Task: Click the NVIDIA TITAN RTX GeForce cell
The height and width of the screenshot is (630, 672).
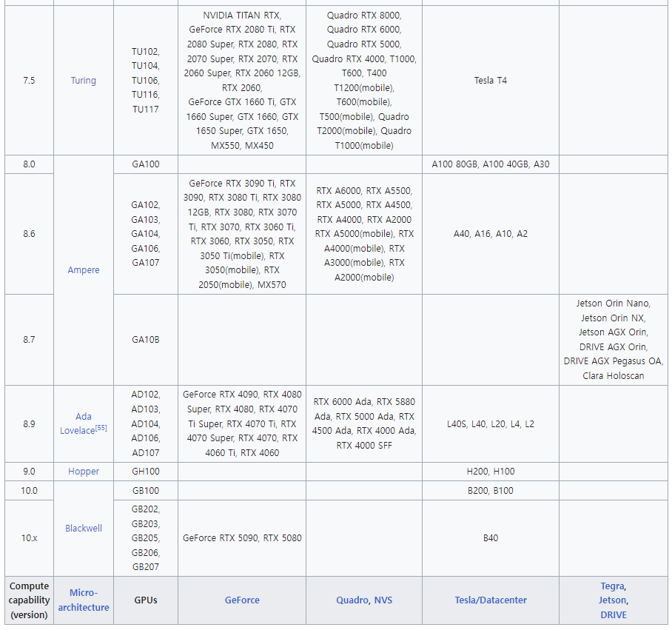Action: tap(242, 81)
